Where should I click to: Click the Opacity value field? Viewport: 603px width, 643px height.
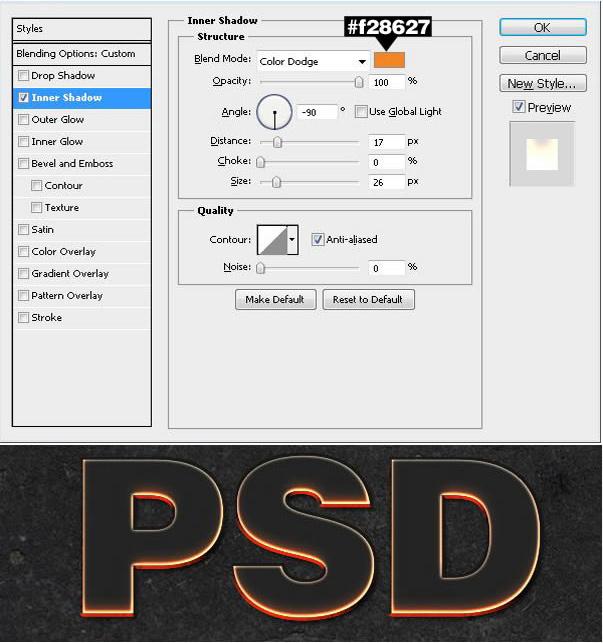pyautogui.click(x=386, y=82)
